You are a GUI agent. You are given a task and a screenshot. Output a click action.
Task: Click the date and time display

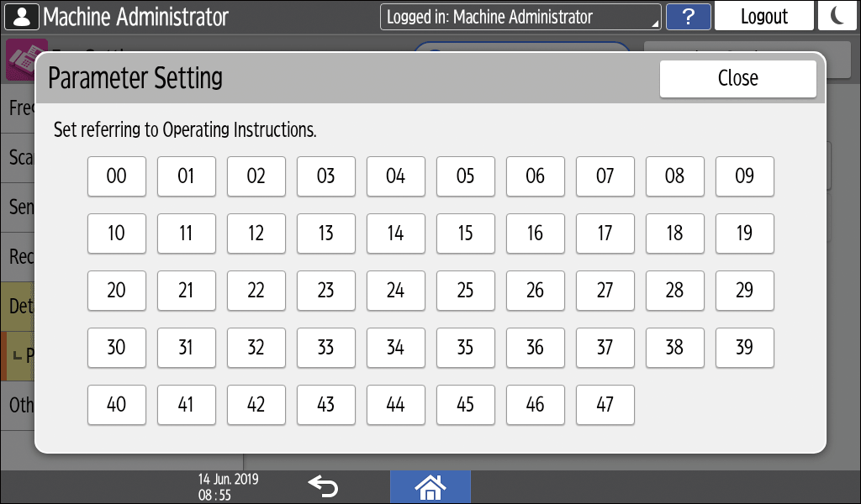[229, 486]
